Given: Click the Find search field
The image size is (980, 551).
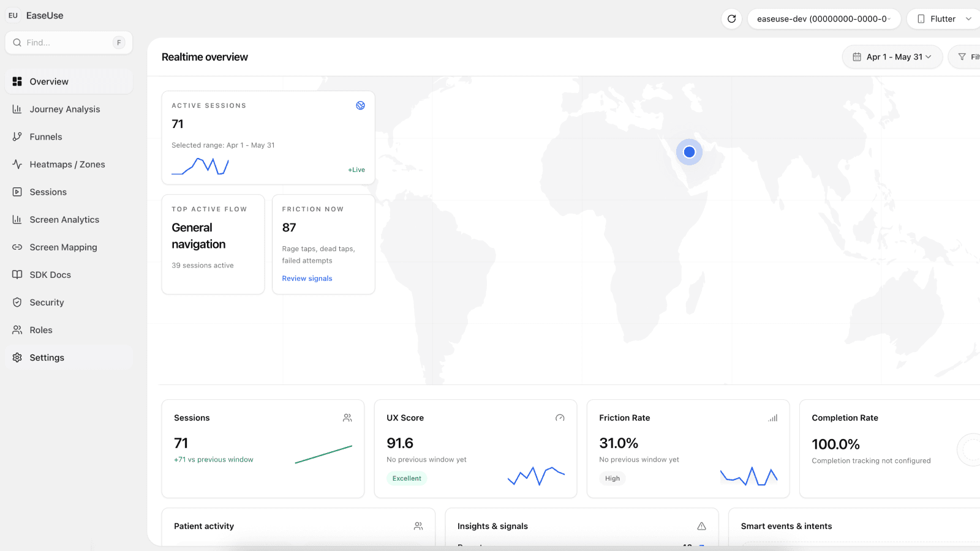Looking at the screenshot, I should [69, 42].
